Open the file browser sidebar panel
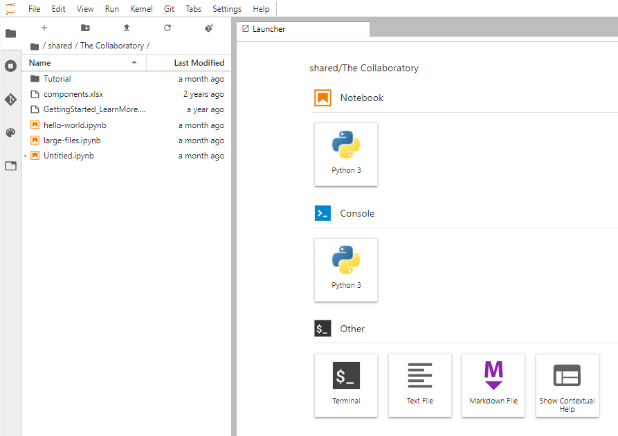Viewport: 618px width, 436px height. tap(10, 33)
